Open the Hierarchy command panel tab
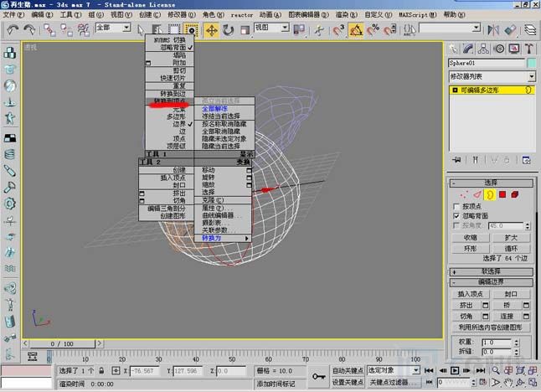This screenshot has height=392, width=541. [483, 49]
